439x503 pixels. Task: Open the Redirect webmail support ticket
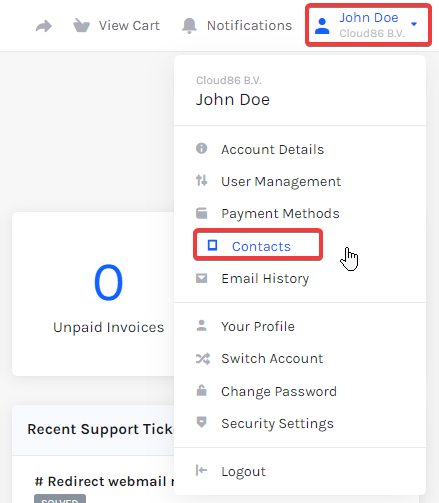click(104, 481)
